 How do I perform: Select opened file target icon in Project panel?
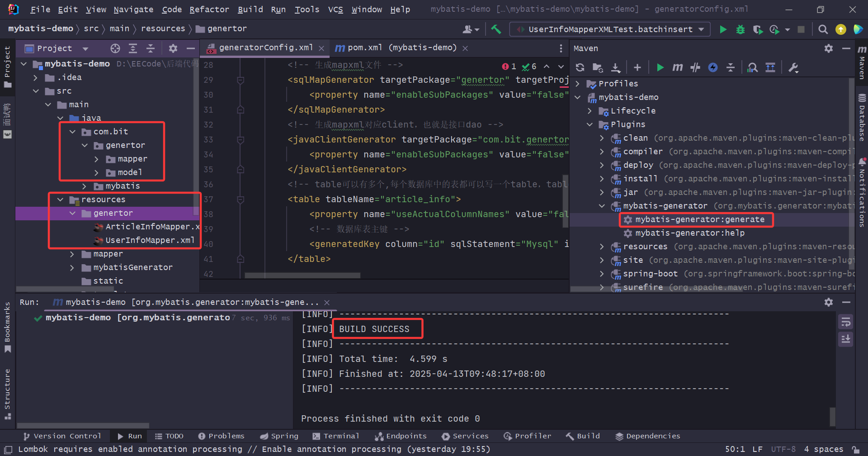click(115, 48)
